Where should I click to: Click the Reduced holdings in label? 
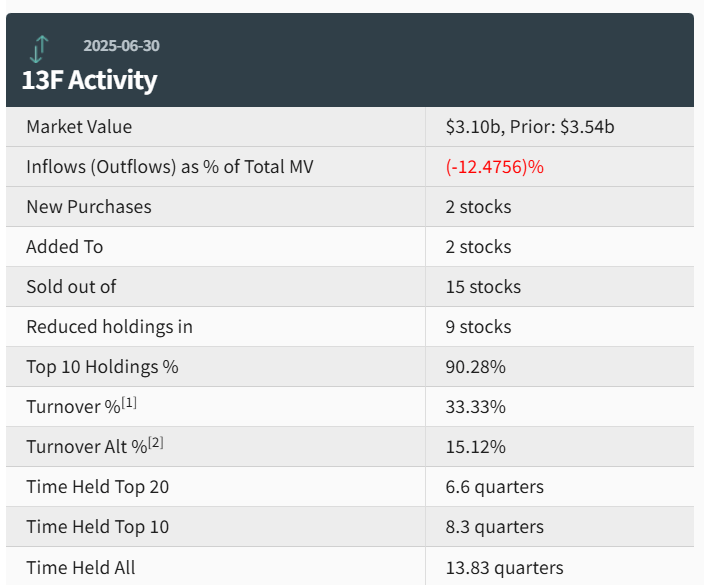coord(110,327)
